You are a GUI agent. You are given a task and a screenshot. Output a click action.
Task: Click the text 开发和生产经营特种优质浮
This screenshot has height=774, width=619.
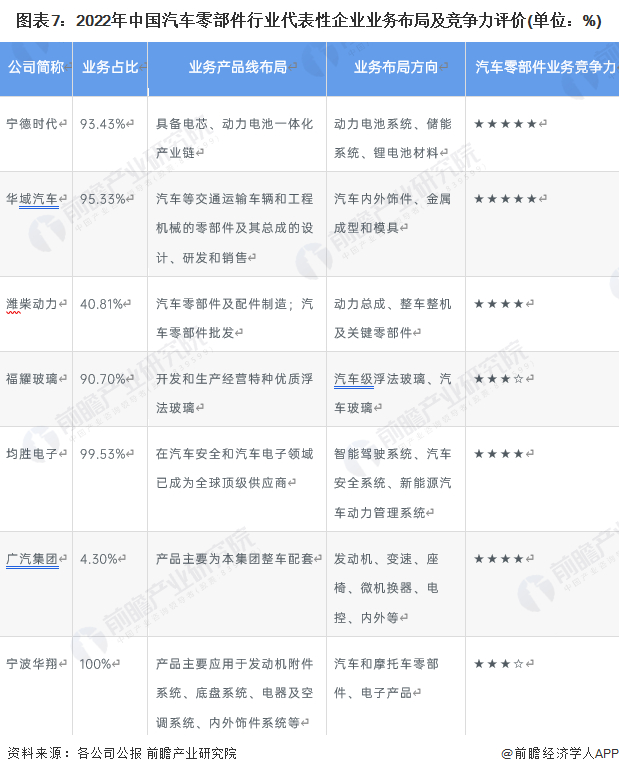tap(234, 379)
